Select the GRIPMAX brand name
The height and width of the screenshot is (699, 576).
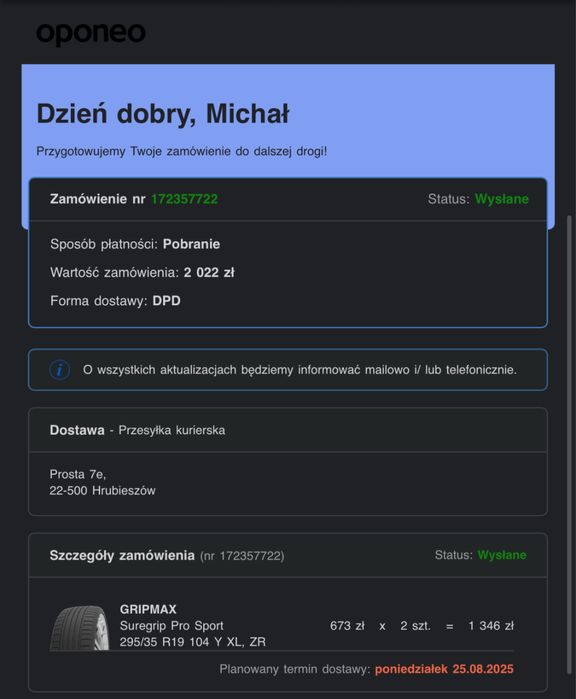click(148, 609)
